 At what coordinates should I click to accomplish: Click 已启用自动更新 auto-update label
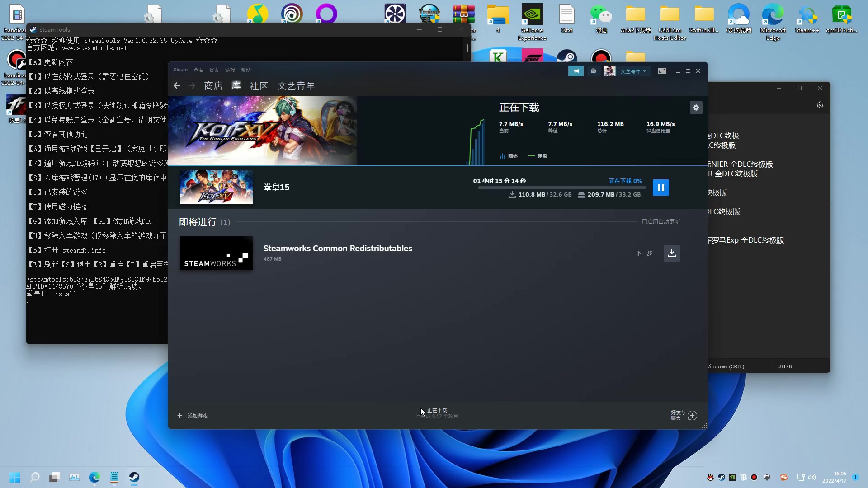pos(661,222)
